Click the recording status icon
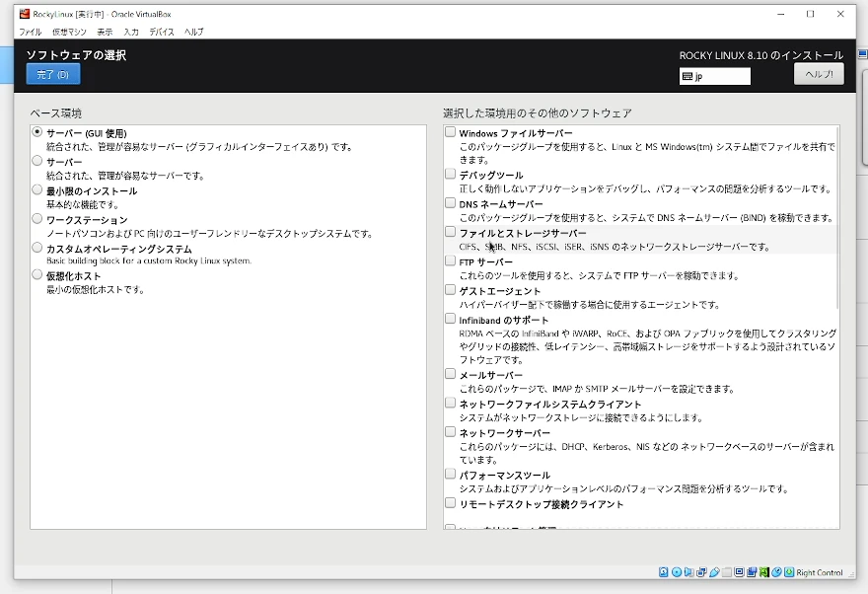 752,572
